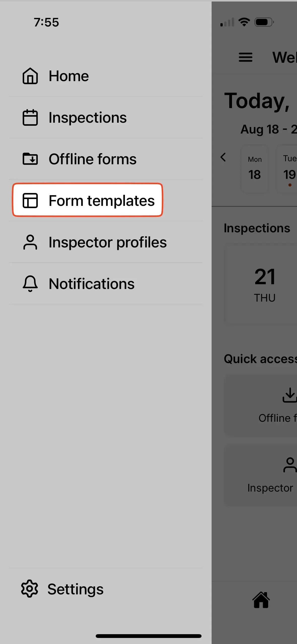Tap the Inspections calendar icon
This screenshot has height=644, width=297.
[30, 117]
